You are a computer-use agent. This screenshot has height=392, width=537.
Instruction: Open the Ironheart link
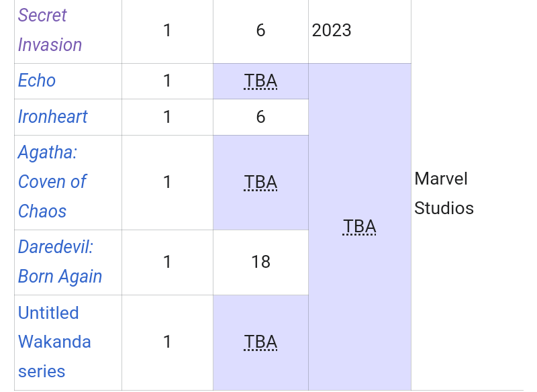[x=53, y=117]
